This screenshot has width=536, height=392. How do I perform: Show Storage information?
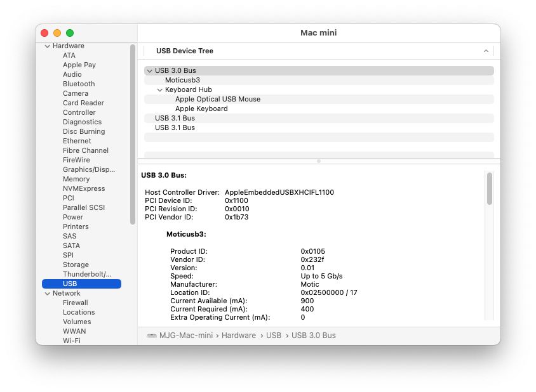[76, 265]
